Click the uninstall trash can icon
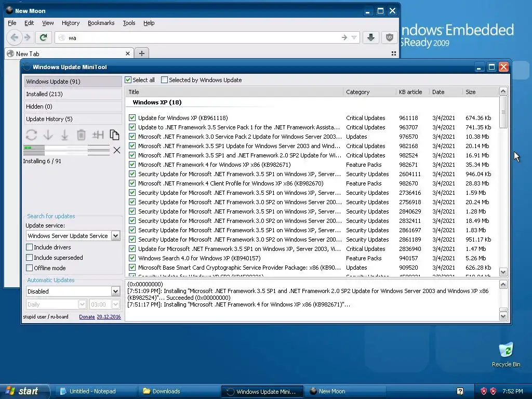Image resolution: width=532 pixels, height=399 pixels. (x=81, y=135)
